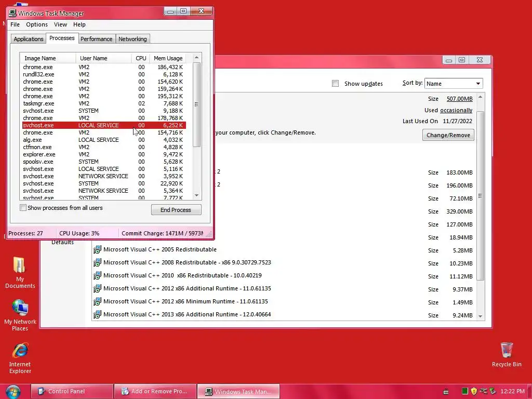
Task: Switch to Add or Remove Programs taskbar button
Action: (155, 392)
